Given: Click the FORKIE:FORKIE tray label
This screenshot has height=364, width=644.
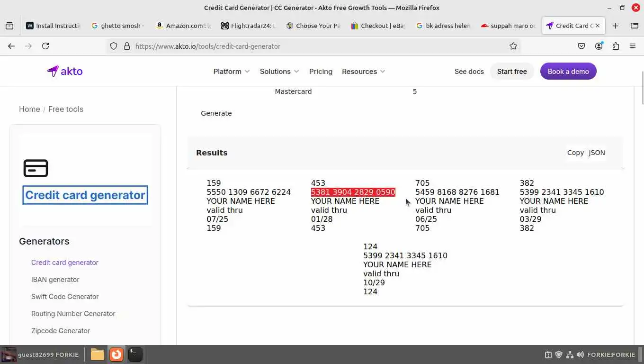Looking at the screenshot, I should 611,355.
